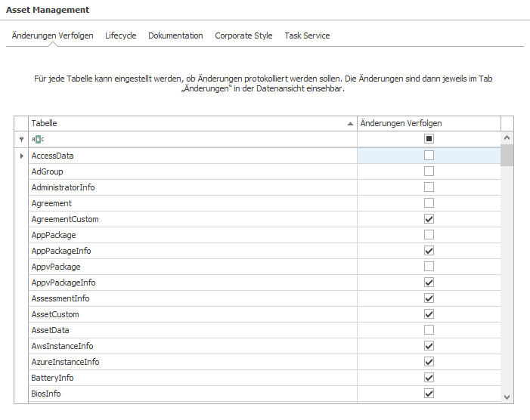This screenshot has width=530, height=420.
Task: Enable tracking for AppPackage
Action: tap(429, 235)
